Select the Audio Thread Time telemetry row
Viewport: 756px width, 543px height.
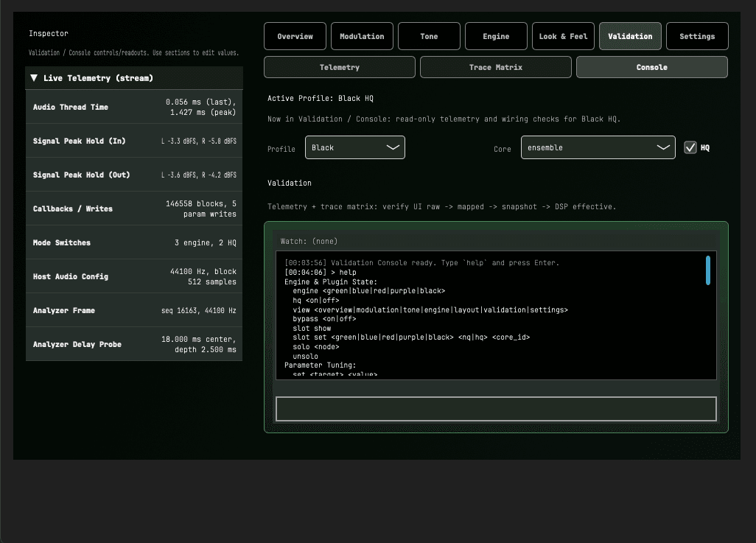pos(134,107)
